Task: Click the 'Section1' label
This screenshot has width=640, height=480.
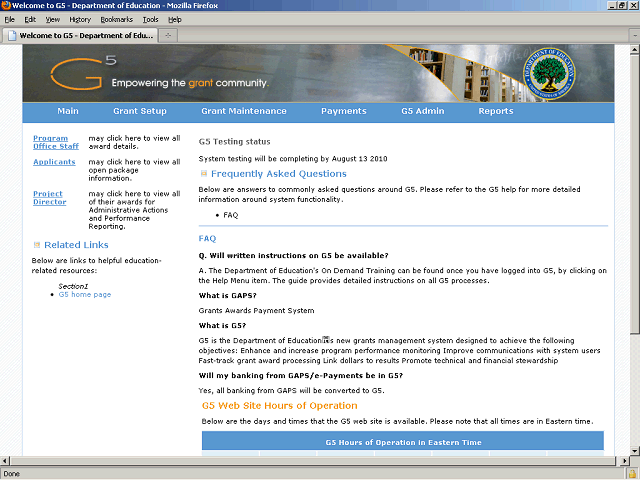Action: click(73, 287)
